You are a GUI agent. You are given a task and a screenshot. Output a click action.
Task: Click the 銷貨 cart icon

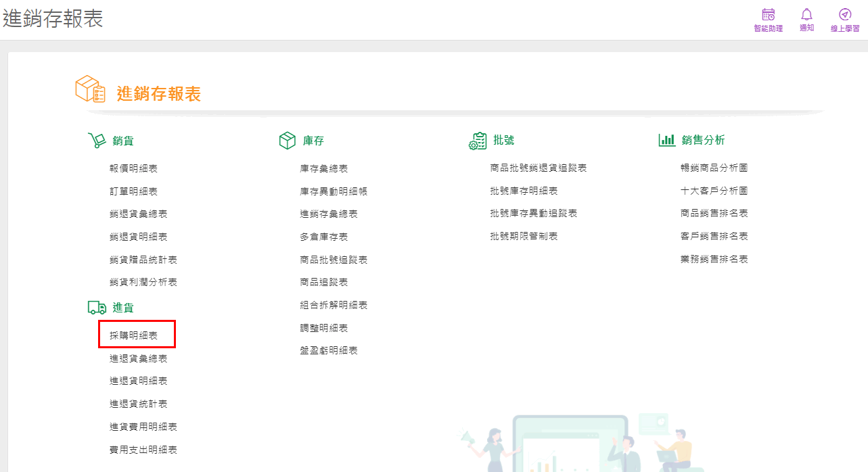pyautogui.click(x=97, y=141)
